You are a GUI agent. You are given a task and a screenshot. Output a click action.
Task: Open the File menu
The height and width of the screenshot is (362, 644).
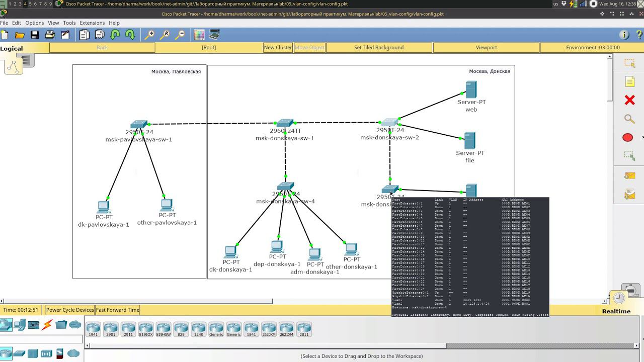pos(4,23)
